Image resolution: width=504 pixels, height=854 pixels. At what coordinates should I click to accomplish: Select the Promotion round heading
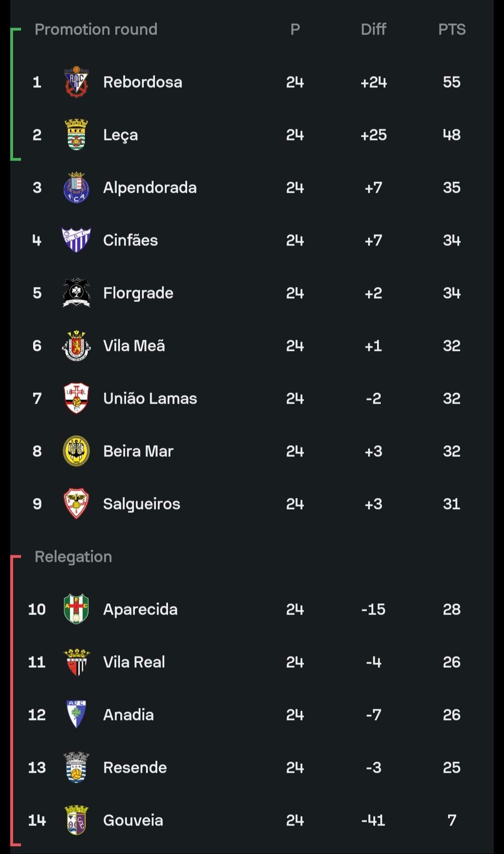click(x=96, y=29)
